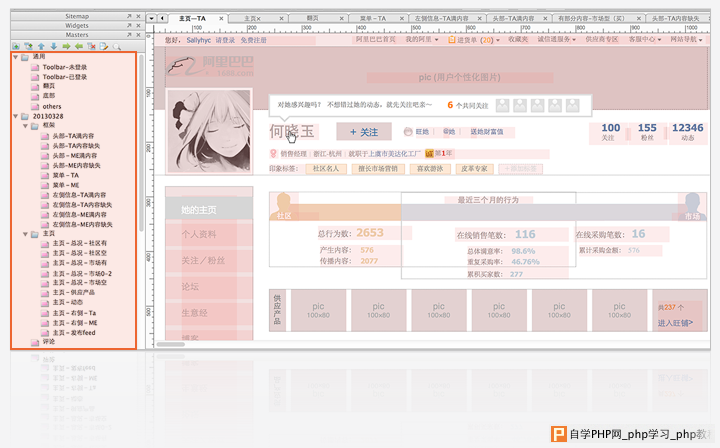
Task: Add a new master in Masters toolbar
Action: 16,46
